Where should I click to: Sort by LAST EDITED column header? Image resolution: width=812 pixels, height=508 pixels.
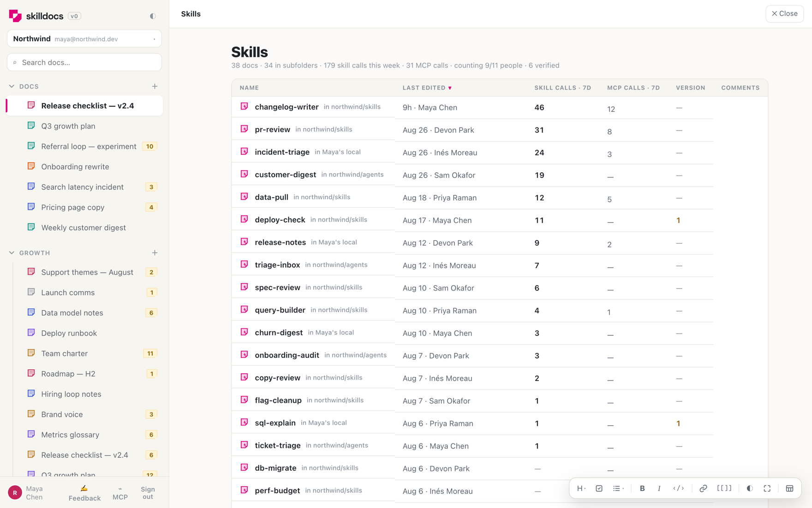pos(427,88)
